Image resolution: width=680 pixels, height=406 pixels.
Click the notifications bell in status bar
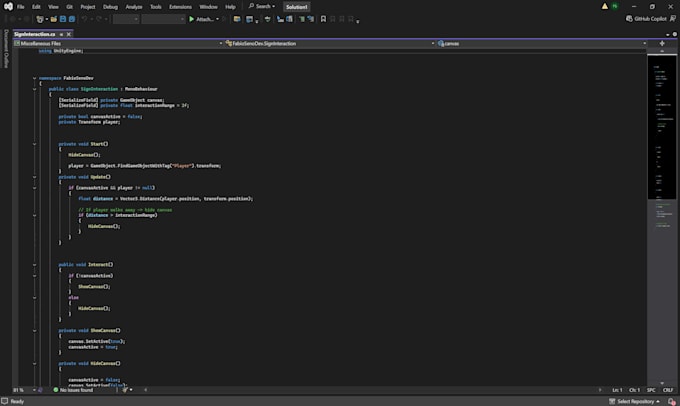pos(672,401)
